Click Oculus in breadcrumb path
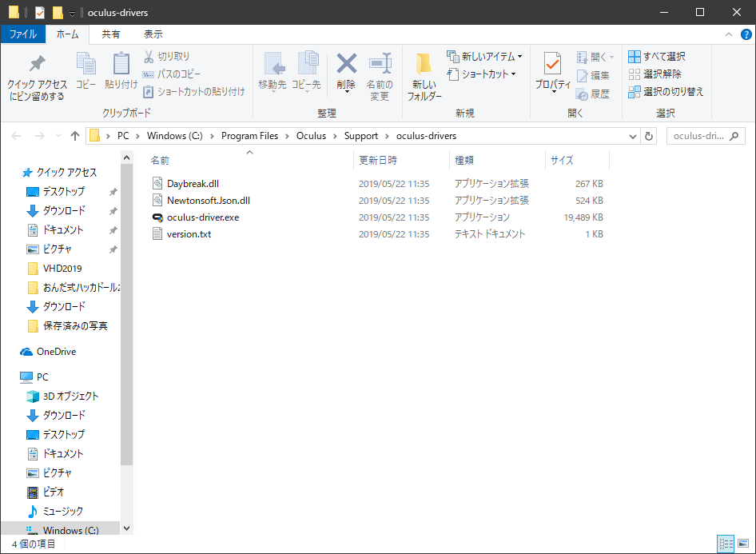Viewport: 756px width, 554px height. point(311,136)
